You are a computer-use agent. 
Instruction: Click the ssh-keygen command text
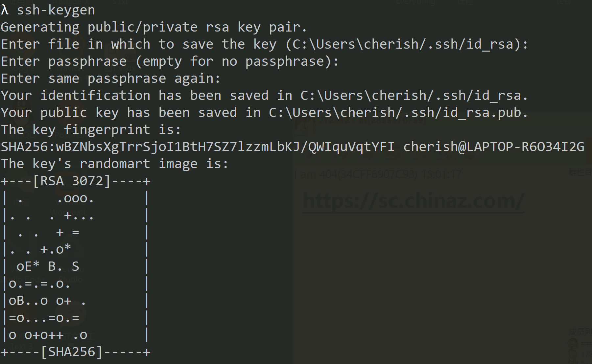click(56, 10)
